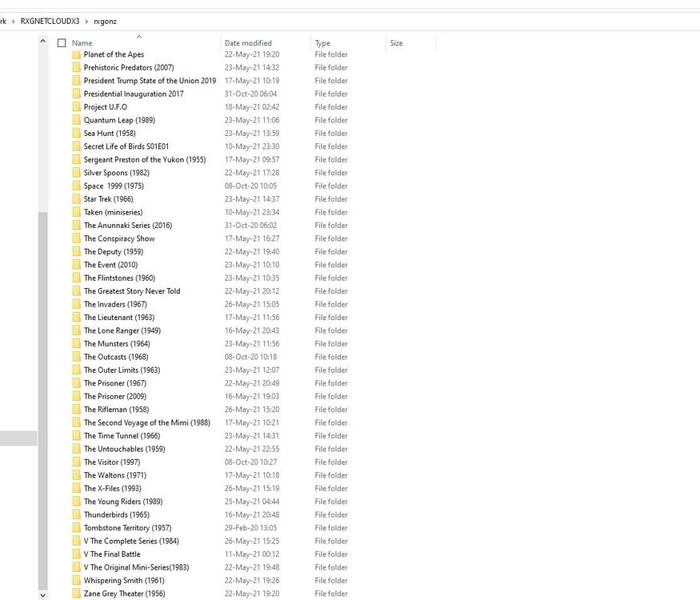Click the name V The Final Battle
Viewport: 700px width, 600px height.
[x=112, y=554]
